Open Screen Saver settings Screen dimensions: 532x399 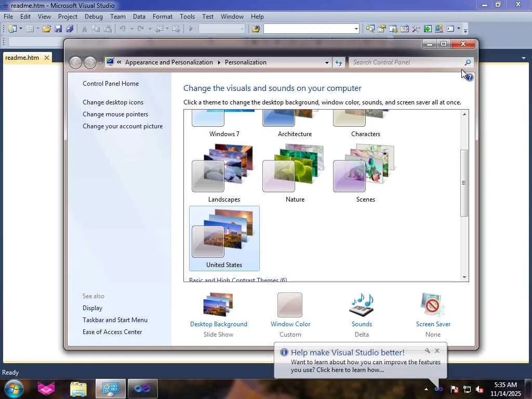[x=433, y=314]
